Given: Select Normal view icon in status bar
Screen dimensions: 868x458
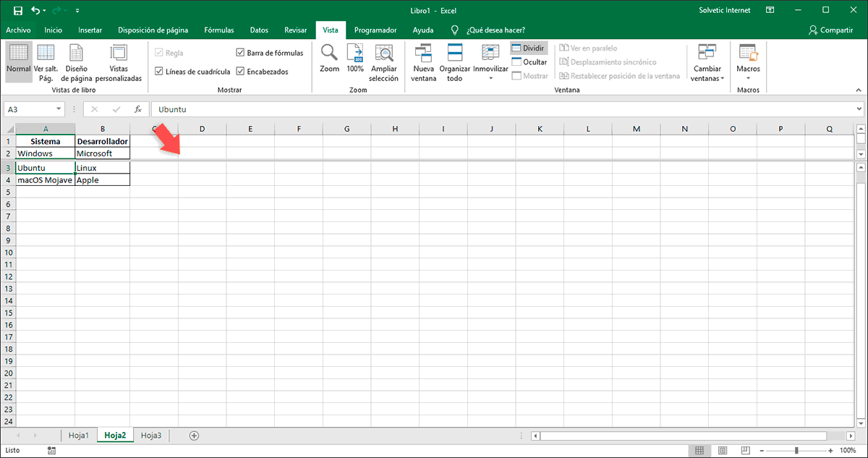Looking at the screenshot, I should [x=699, y=450].
